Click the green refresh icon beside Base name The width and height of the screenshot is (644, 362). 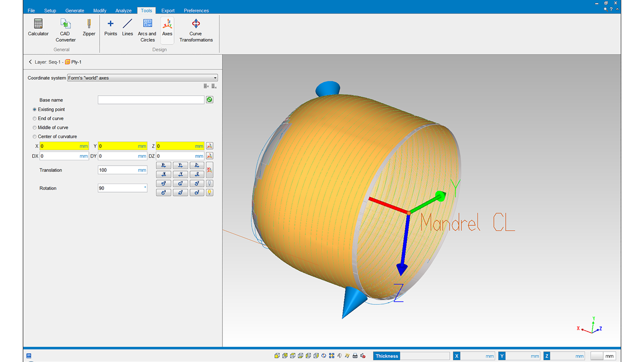coord(209,100)
